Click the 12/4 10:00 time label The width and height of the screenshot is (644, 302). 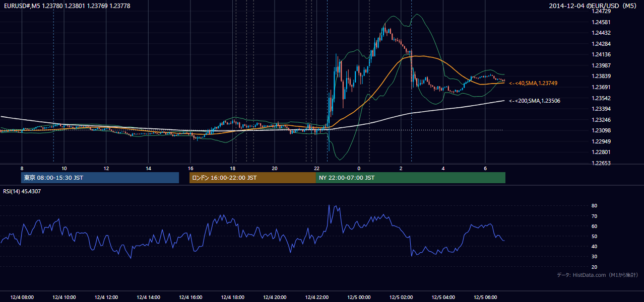[64, 297]
